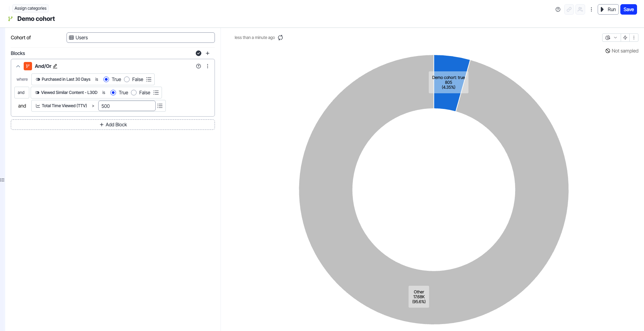Viewport: 644px width, 331px height.
Task: Select False for Purchased in Last 30 Days
Action: click(x=127, y=79)
